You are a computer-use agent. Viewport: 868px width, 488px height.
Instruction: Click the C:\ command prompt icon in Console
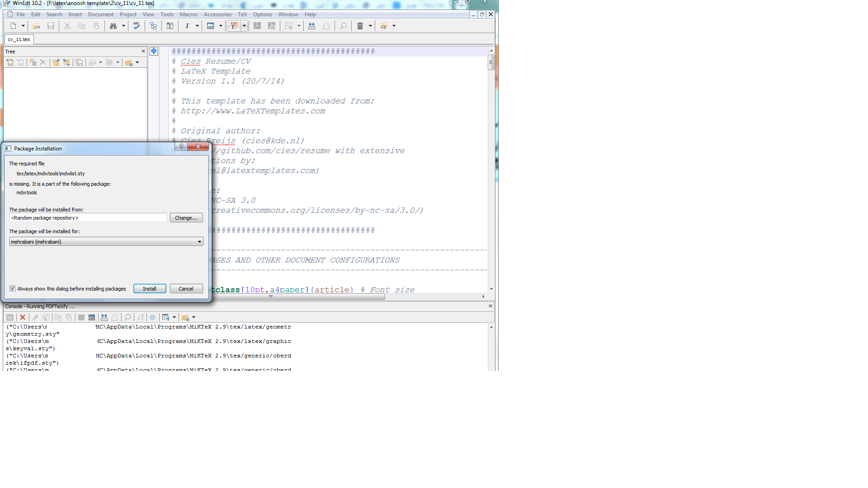pos(92,317)
